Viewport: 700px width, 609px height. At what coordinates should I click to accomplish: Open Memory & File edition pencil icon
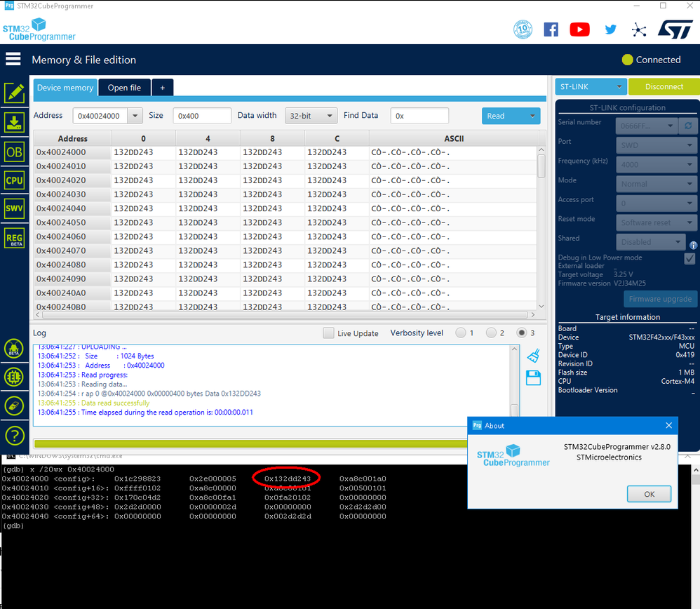pos(14,93)
